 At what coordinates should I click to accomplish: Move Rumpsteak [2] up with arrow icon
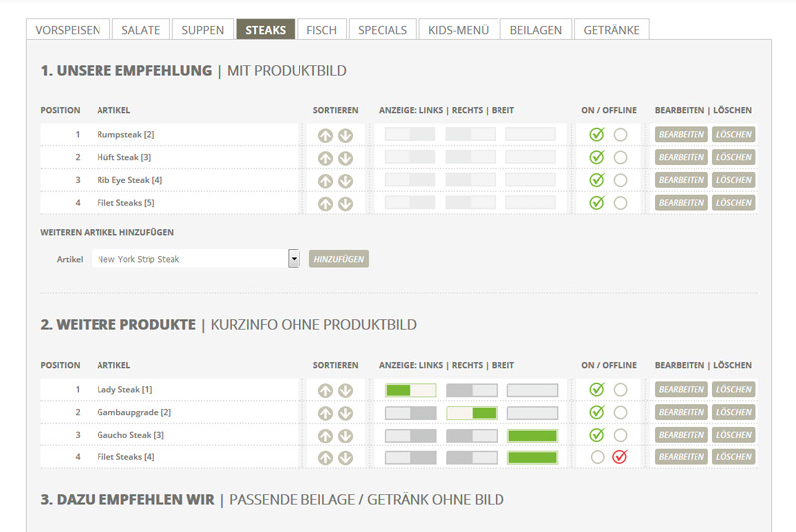coord(325,135)
